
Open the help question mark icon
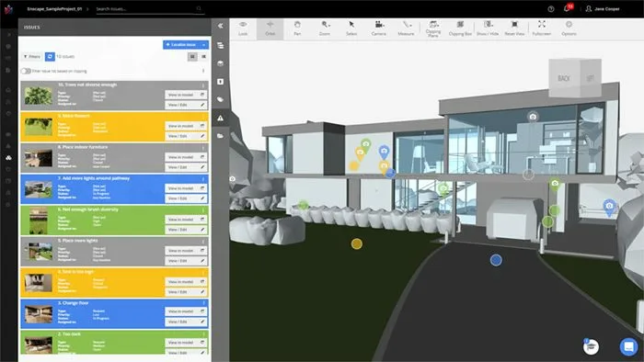[551, 8]
